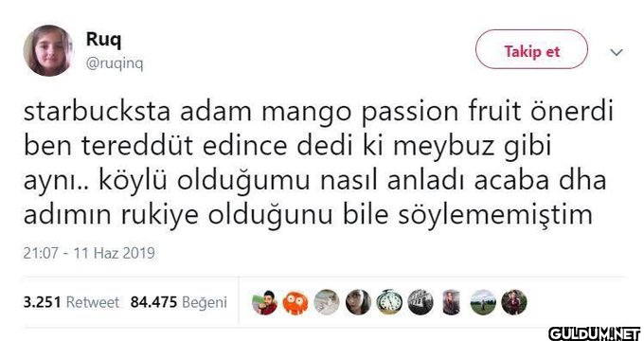Click the @ruqinq handle
The image size is (644, 341).
(x=115, y=64)
